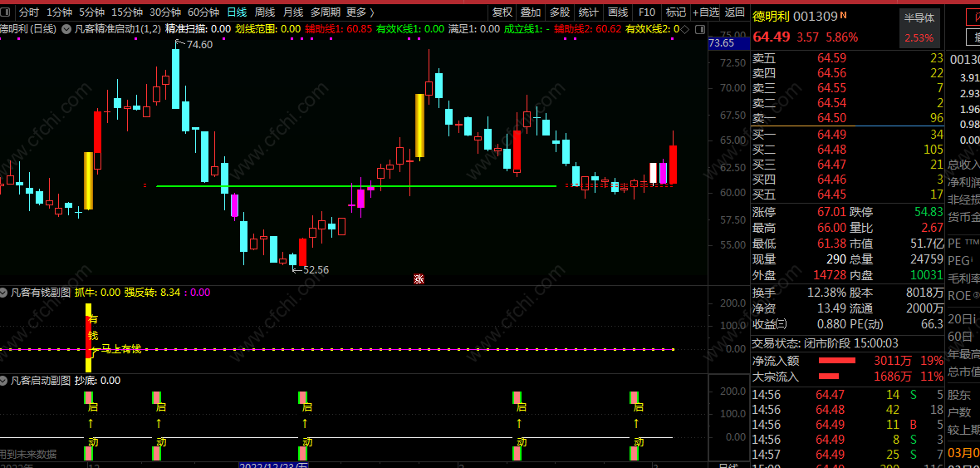Open the 半导体 sector box
Screen dimensions: 980x468
(919, 28)
